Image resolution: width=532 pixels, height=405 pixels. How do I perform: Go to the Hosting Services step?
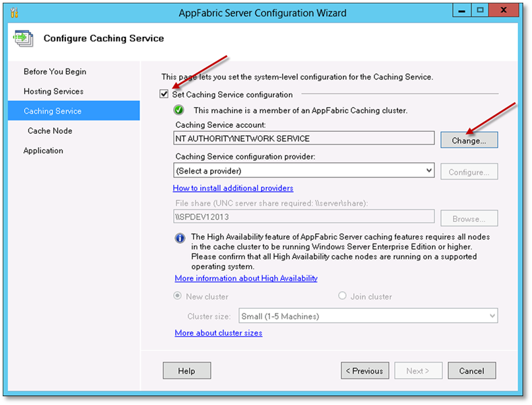coord(53,91)
